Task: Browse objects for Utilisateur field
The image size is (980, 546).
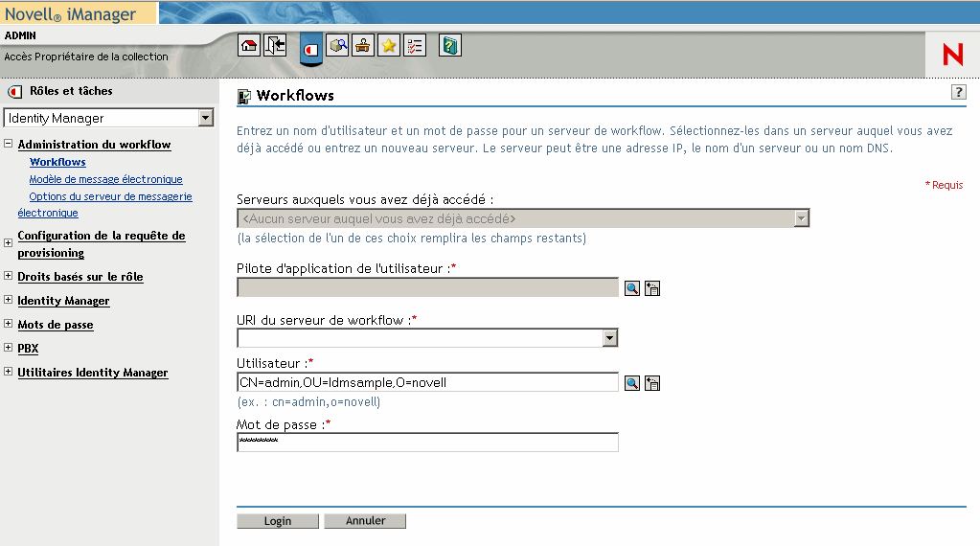Action: pos(632,383)
